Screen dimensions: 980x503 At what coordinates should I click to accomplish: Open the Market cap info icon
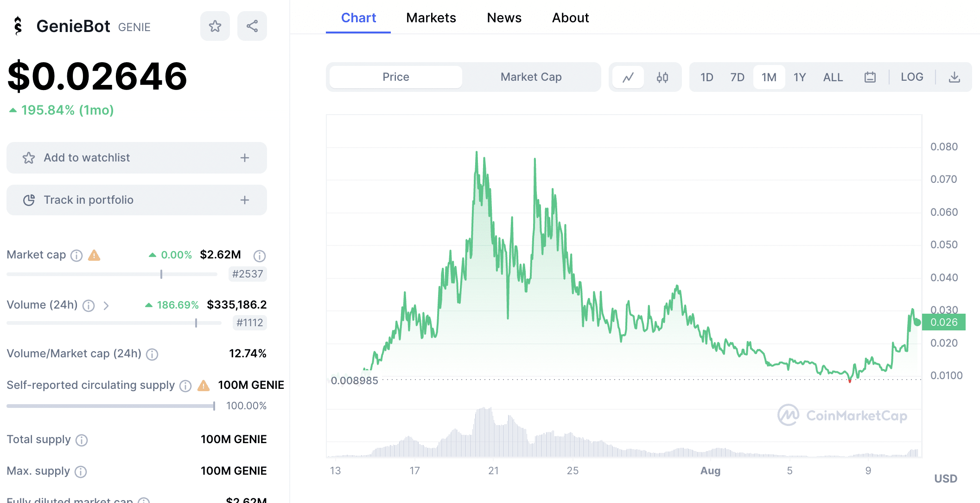tap(76, 255)
